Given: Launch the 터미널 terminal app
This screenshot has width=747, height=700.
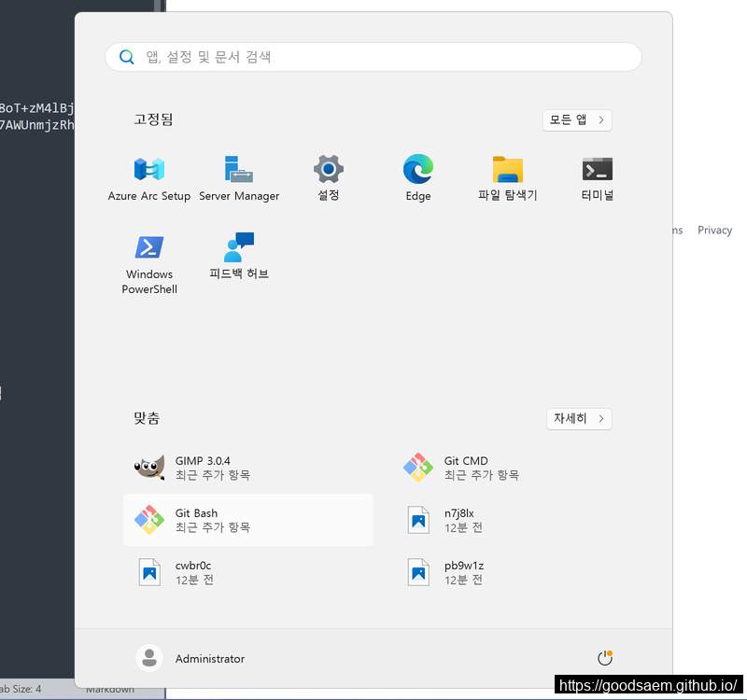Looking at the screenshot, I should point(597,178).
